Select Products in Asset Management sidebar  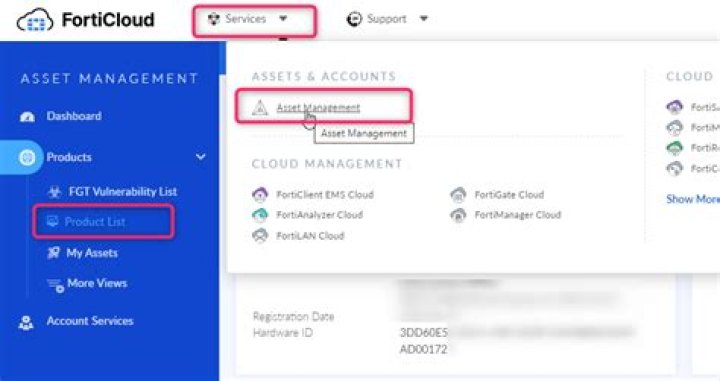pyautogui.click(x=69, y=157)
